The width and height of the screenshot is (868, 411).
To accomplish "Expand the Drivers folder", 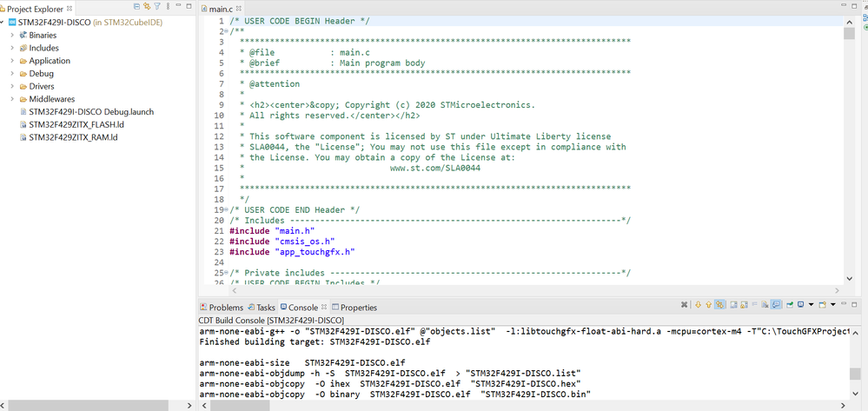I will (12, 86).
